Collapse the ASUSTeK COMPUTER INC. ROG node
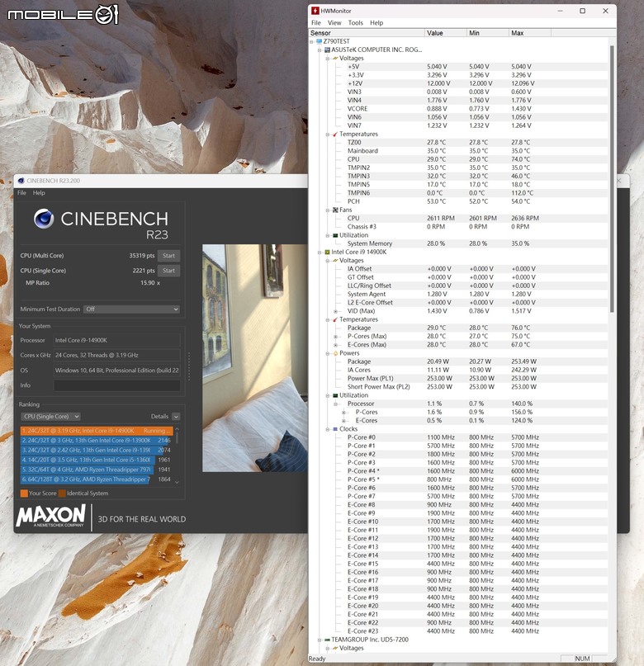The height and width of the screenshot is (666, 644). (x=320, y=50)
